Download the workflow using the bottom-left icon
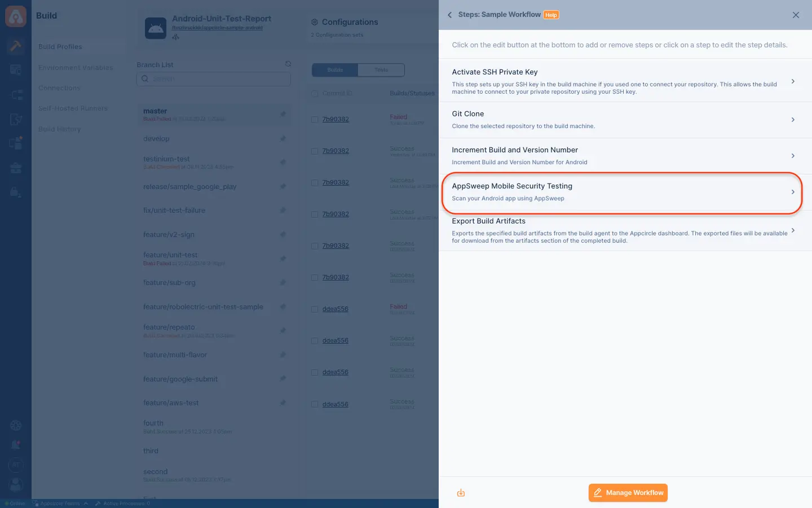The image size is (812, 508). [461, 493]
